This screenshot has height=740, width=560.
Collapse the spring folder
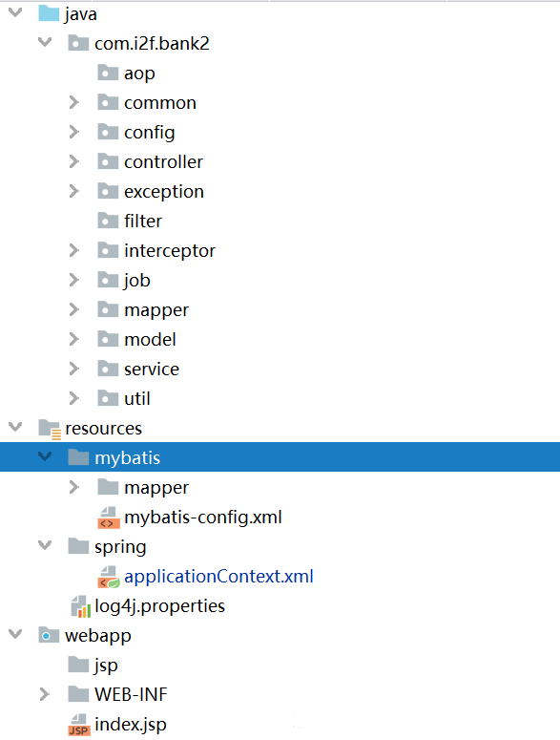coord(45,545)
